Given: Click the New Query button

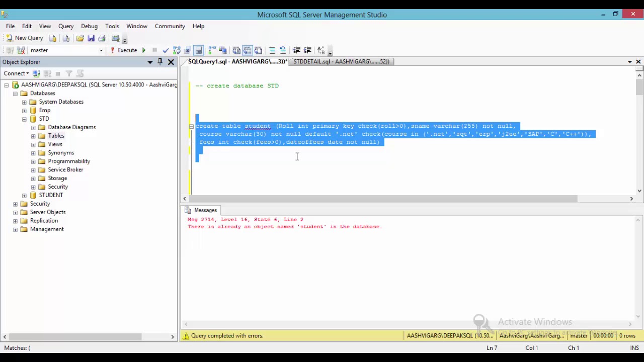Looking at the screenshot, I should 24,38.
